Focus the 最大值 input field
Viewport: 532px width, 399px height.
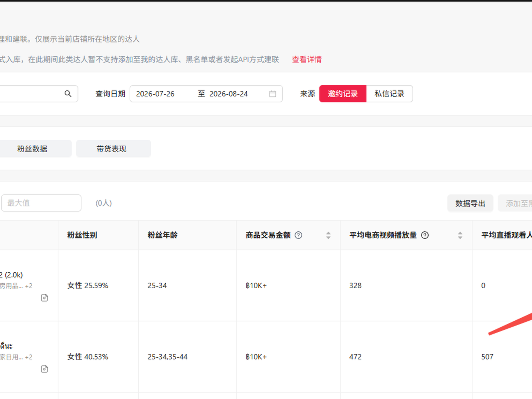[x=41, y=203]
